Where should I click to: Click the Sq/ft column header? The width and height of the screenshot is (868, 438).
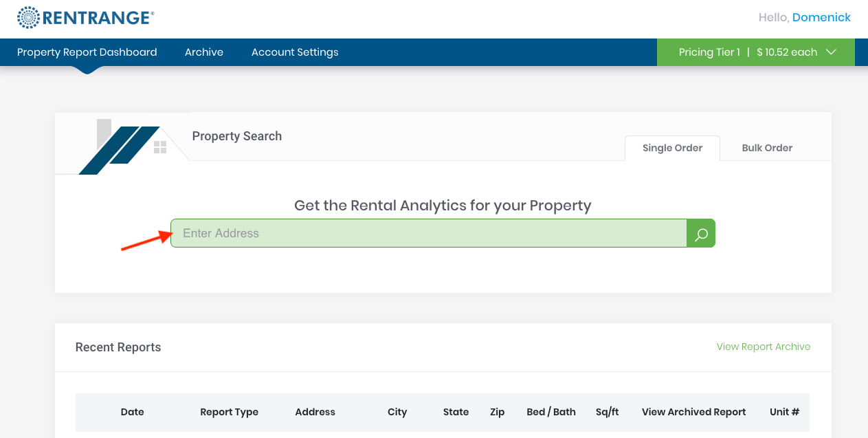(x=607, y=412)
